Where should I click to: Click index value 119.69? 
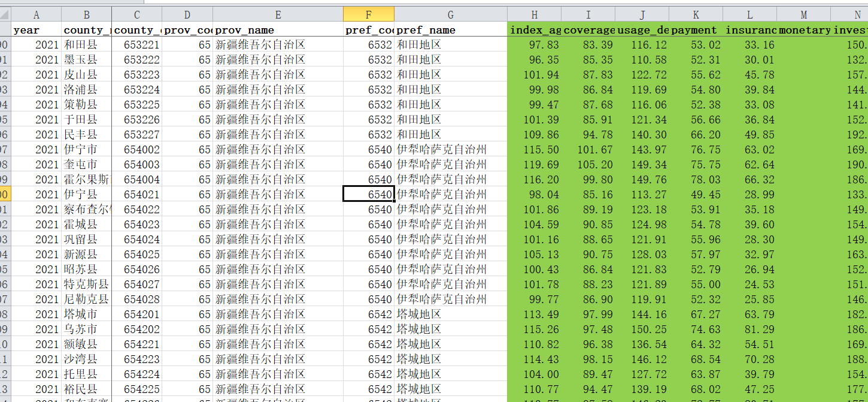click(535, 164)
